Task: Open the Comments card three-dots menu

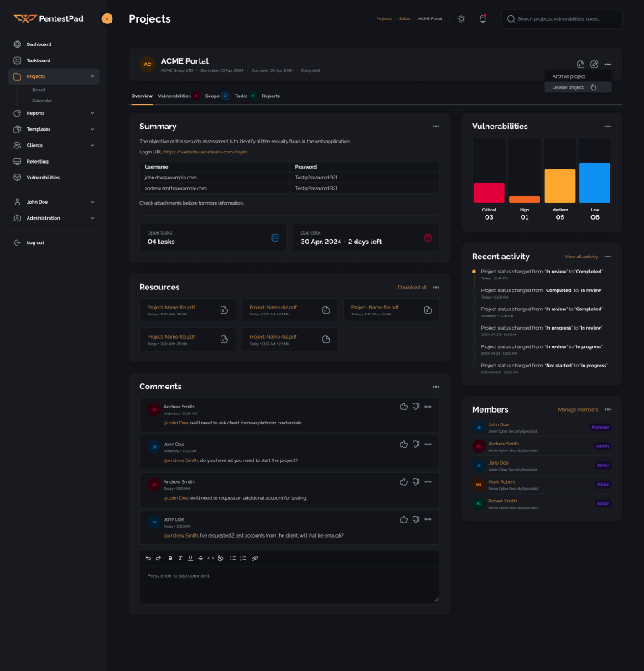Action: pyautogui.click(x=435, y=387)
